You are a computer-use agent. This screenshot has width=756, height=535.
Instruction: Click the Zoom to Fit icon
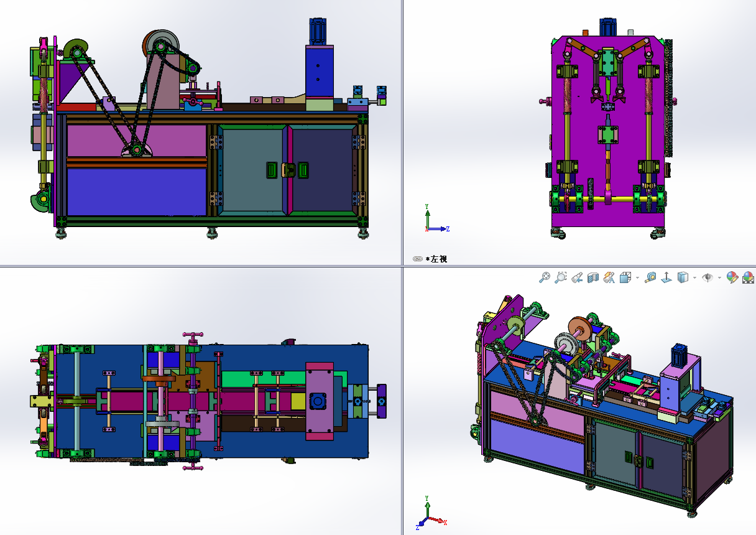pyautogui.click(x=545, y=277)
